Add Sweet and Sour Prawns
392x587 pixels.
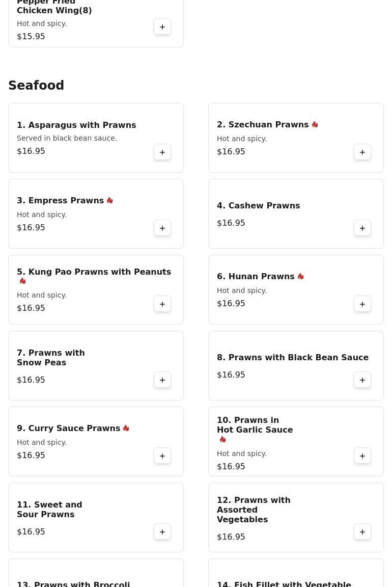[162, 532]
